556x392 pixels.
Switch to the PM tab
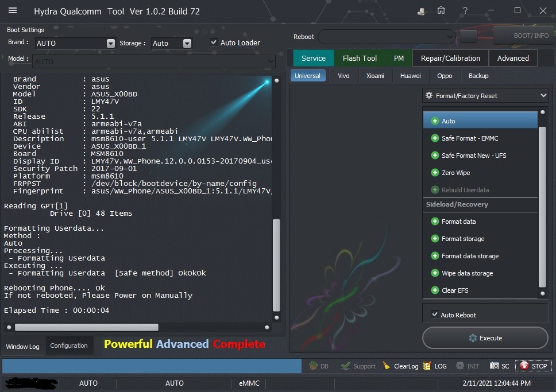point(399,58)
